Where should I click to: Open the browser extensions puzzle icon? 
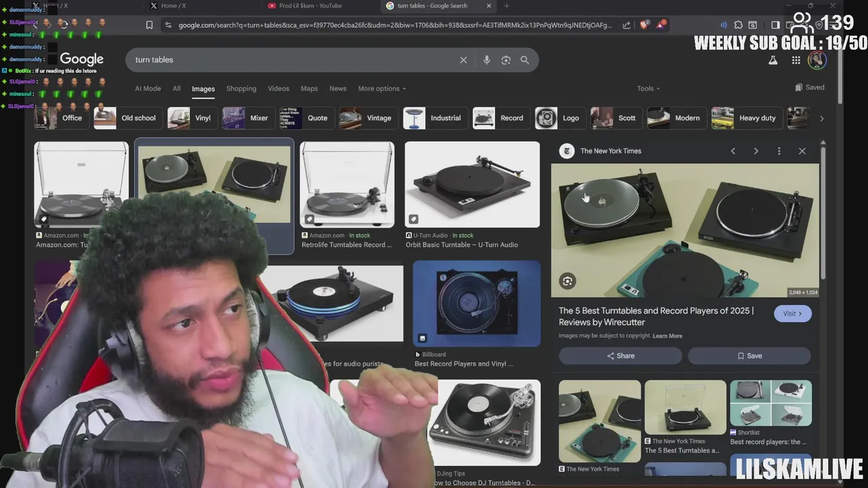(x=738, y=25)
